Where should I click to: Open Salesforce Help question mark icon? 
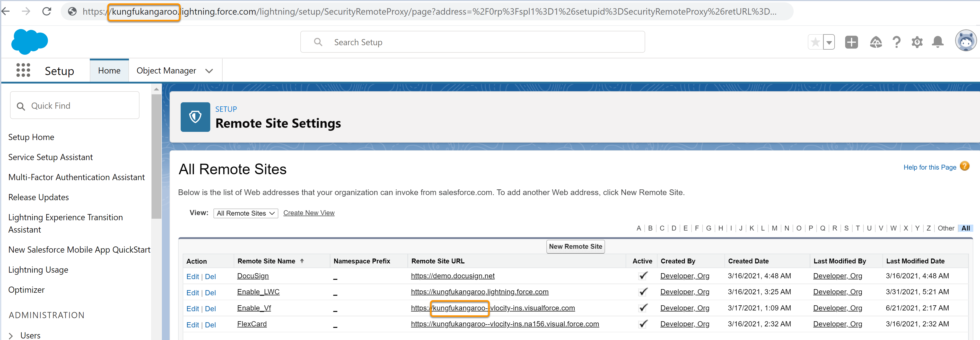(896, 42)
